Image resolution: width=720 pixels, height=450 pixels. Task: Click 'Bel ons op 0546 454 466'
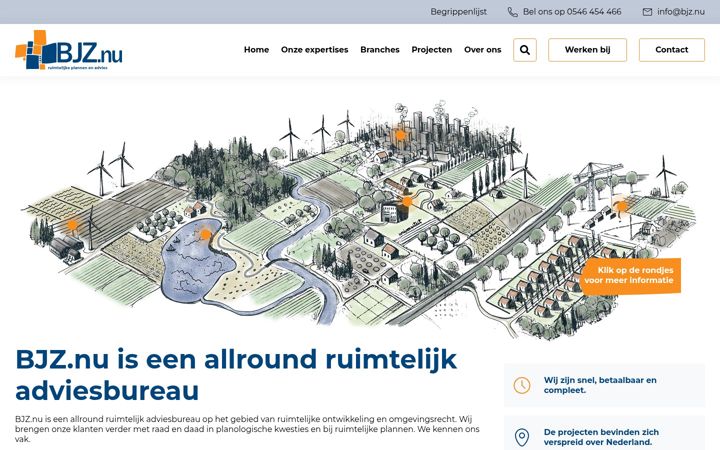pyautogui.click(x=572, y=12)
